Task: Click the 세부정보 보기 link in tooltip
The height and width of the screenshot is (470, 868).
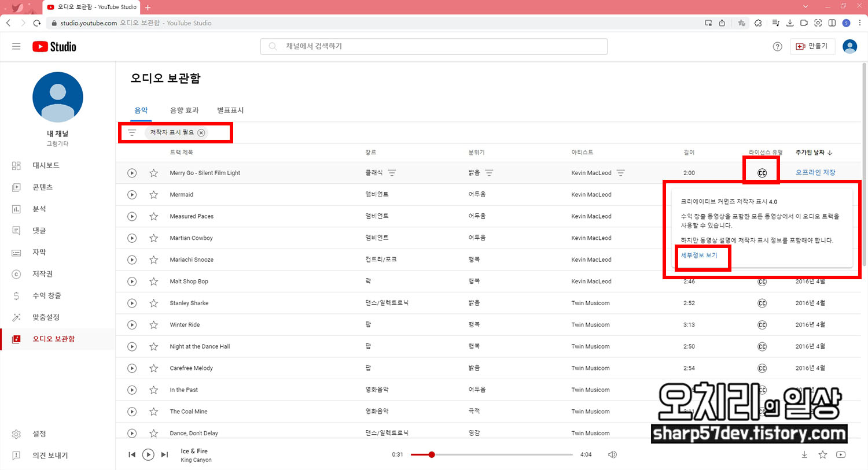Action: tap(699, 256)
